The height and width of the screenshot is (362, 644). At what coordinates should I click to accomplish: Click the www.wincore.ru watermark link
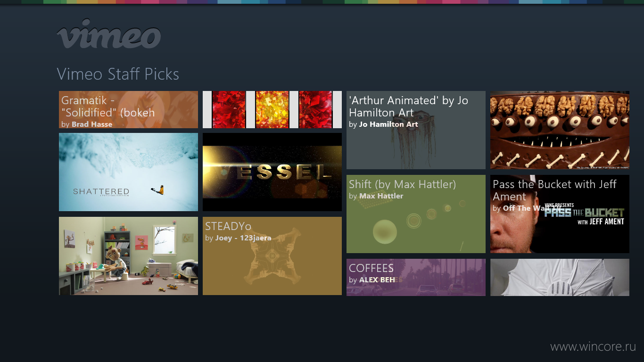click(x=593, y=346)
